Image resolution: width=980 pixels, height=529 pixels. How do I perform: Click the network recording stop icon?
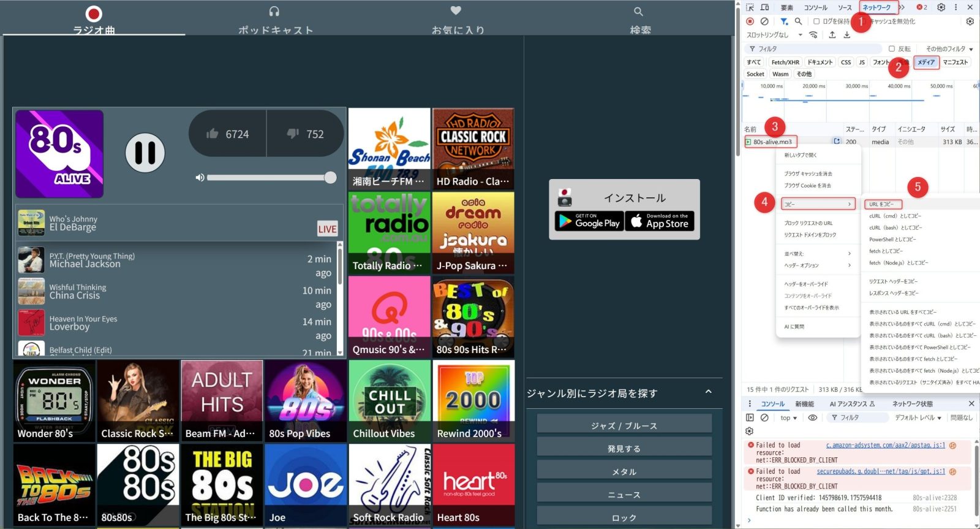750,21
